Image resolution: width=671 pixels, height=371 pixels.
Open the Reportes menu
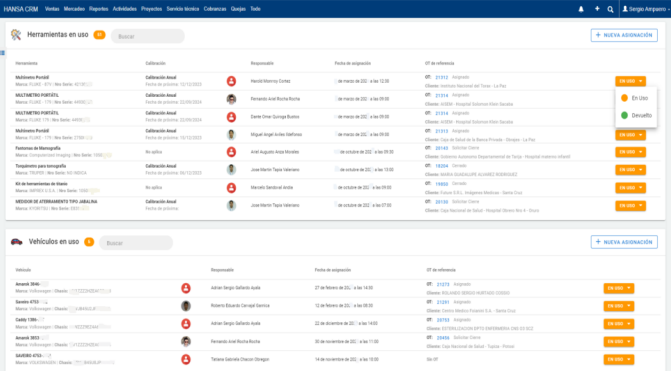(98, 9)
